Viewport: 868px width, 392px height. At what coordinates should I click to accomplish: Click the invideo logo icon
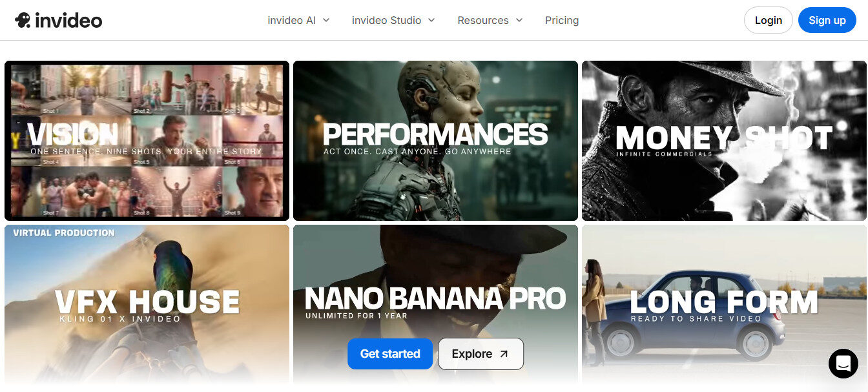pos(23,20)
